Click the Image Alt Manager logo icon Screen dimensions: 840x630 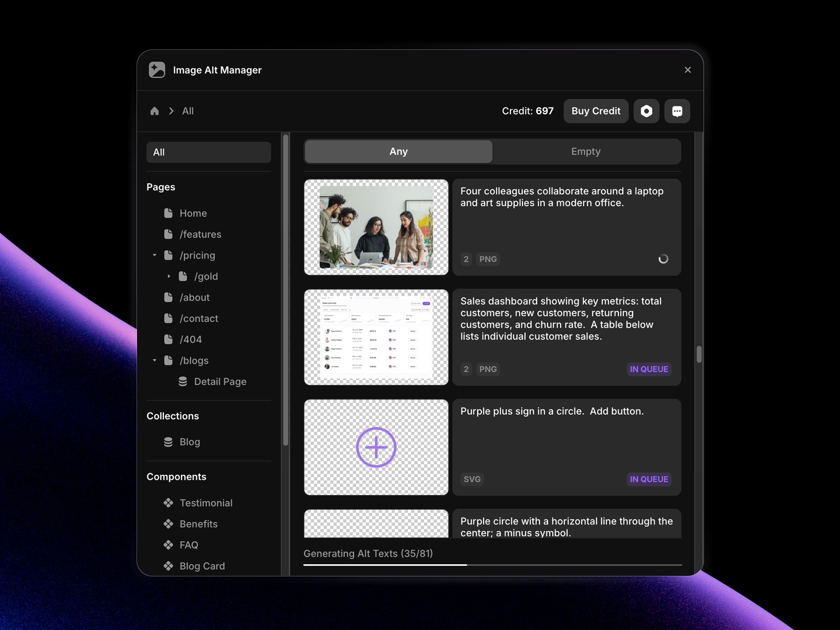click(156, 69)
